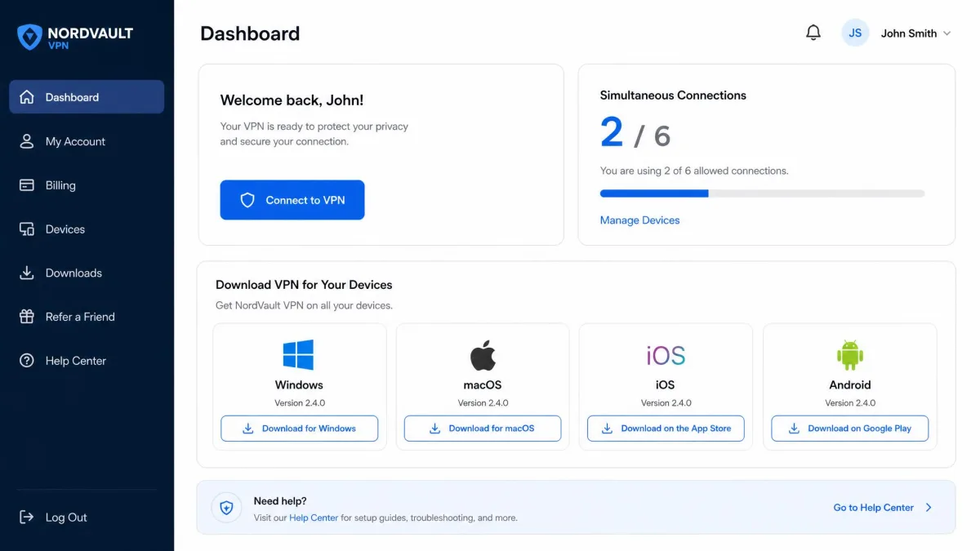This screenshot has height=551, width=980.
Task: Expand the John Smith account dropdown chevron
Action: pyautogui.click(x=947, y=33)
